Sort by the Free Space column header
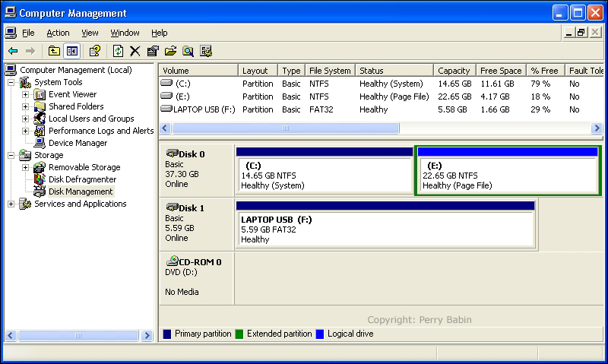Image resolution: width=608 pixels, height=364 pixels. (501, 71)
